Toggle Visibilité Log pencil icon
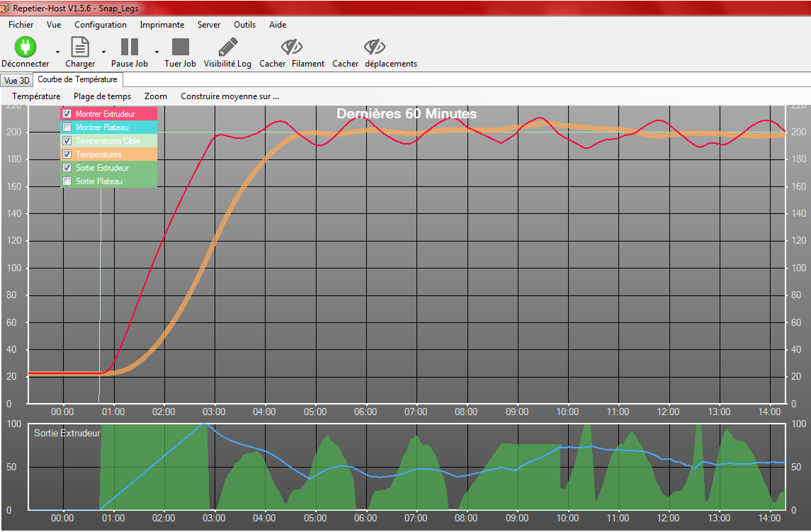Screen dimensions: 811x532 coord(227,47)
